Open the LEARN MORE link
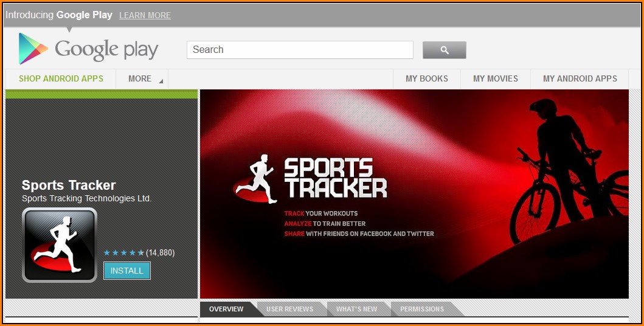The height and width of the screenshot is (326, 644). tap(145, 15)
